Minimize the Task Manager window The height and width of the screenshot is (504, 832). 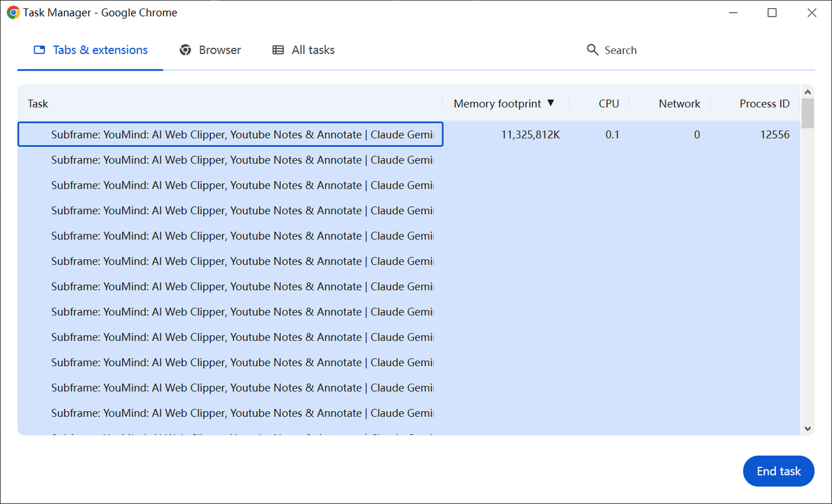[734, 12]
